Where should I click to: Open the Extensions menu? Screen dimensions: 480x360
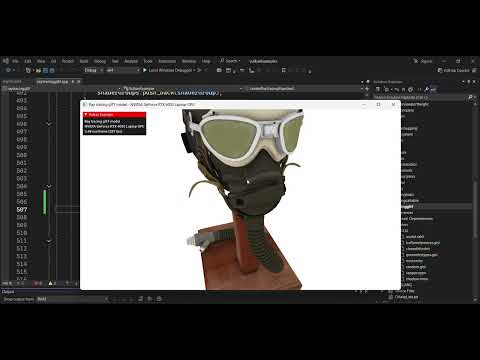pyautogui.click(x=167, y=61)
